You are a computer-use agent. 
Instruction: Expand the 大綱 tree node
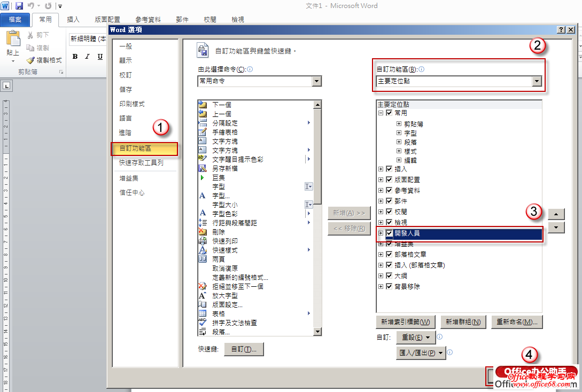381,276
